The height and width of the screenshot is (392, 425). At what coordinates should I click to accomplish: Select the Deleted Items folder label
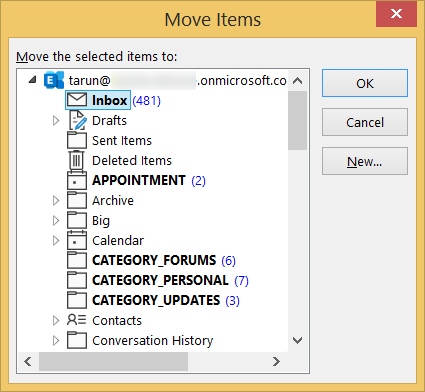click(x=132, y=160)
